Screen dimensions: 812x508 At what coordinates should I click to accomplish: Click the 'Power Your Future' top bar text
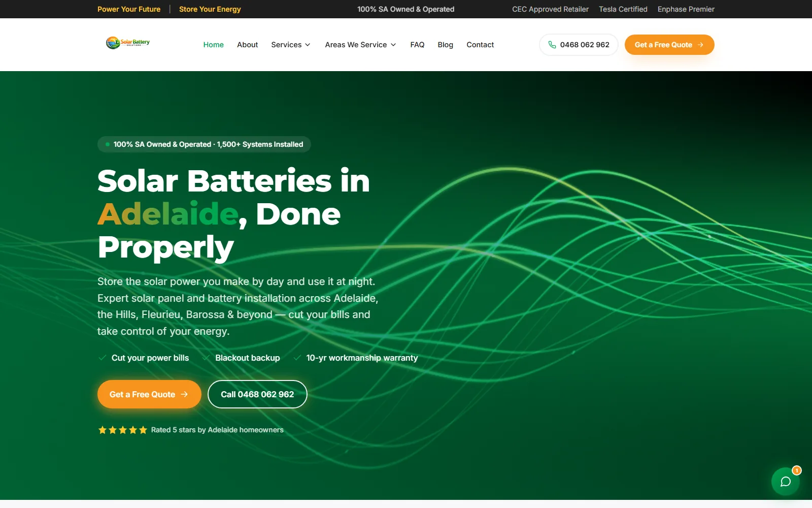click(x=129, y=9)
